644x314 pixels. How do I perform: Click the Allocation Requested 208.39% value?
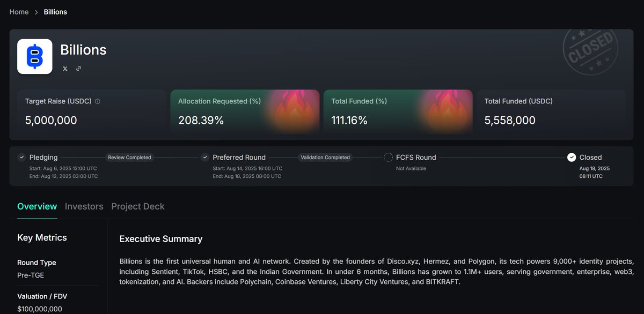click(201, 120)
